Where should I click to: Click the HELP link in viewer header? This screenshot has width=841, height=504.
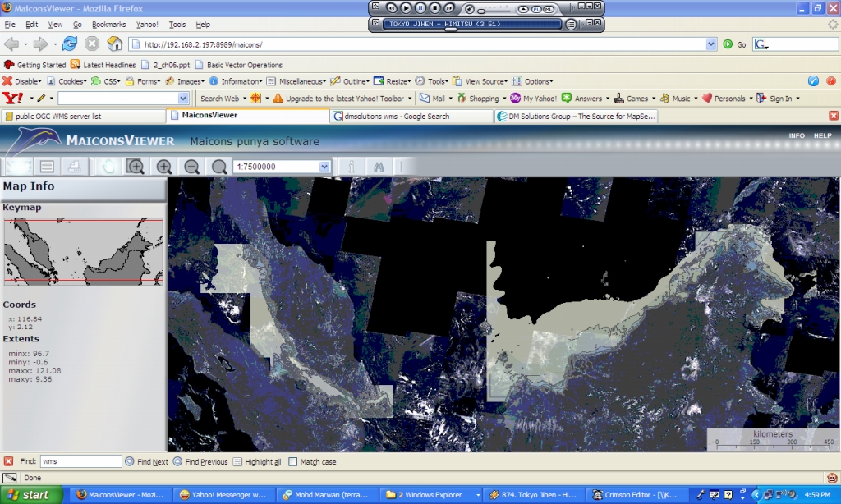tap(822, 135)
